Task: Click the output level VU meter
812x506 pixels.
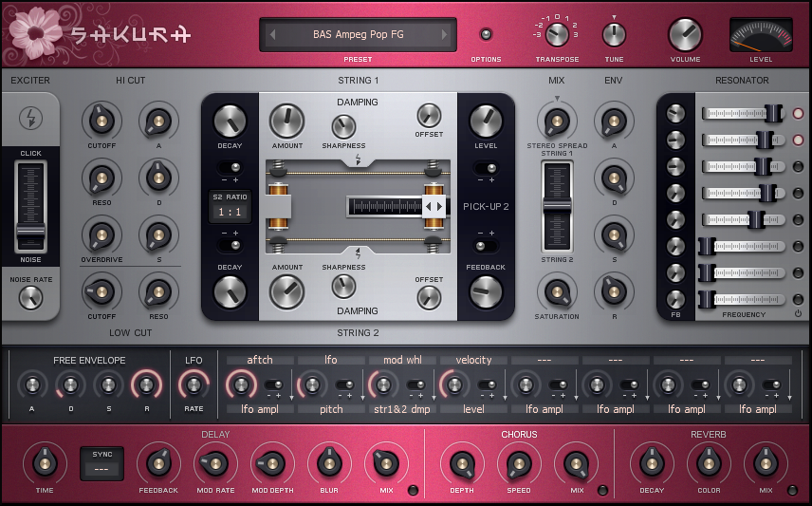Action: (761, 35)
